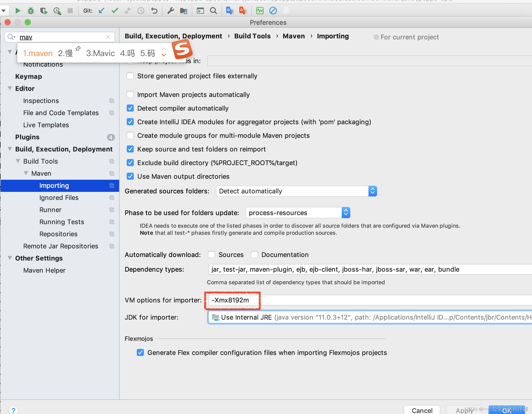Clear the search field with X icon
The image size is (532, 414).
tap(108, 37)
